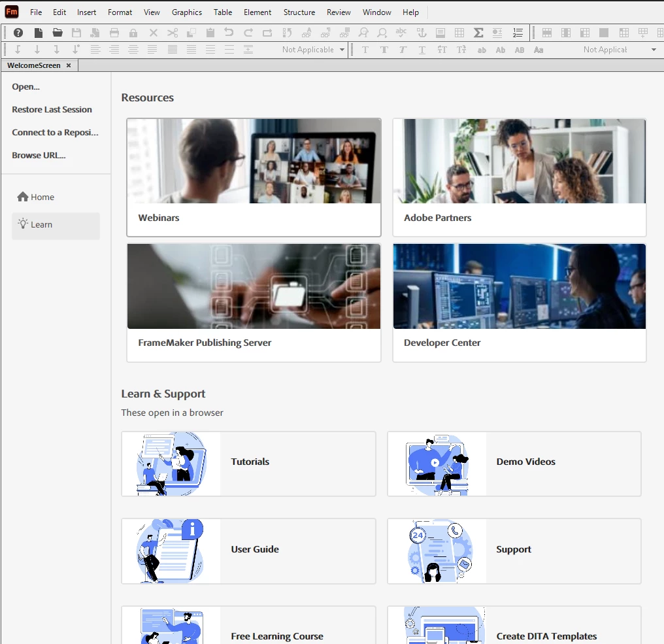Click the Open... link in sidebar
Screen dimensions: 664x644
pos(26,86)
